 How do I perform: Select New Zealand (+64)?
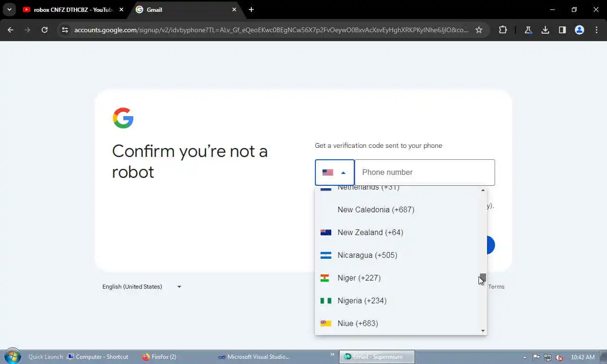pos(397,232)
